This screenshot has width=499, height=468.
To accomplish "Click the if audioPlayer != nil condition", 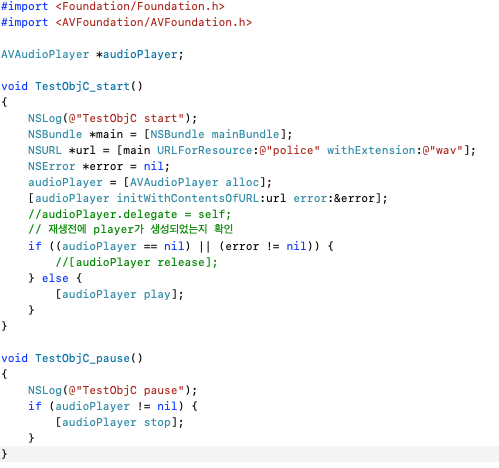I will click(x=113, y=406).
